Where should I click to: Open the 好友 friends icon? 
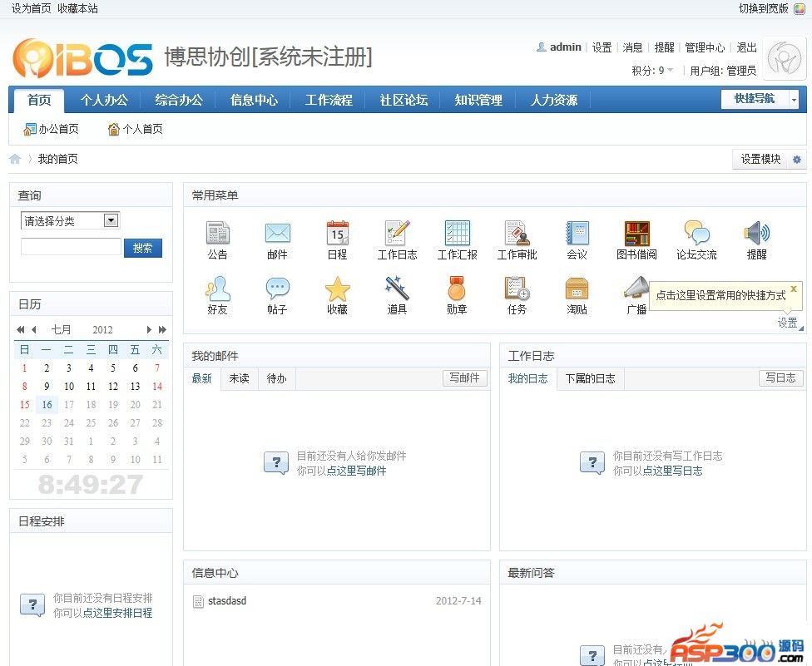[x=217, y=289]
